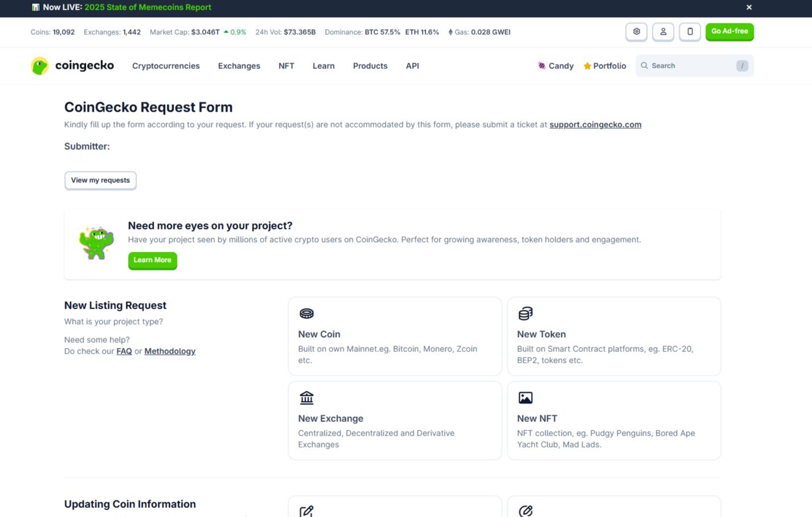
Task: Open the mobile app icon
Action: (690, 32)
